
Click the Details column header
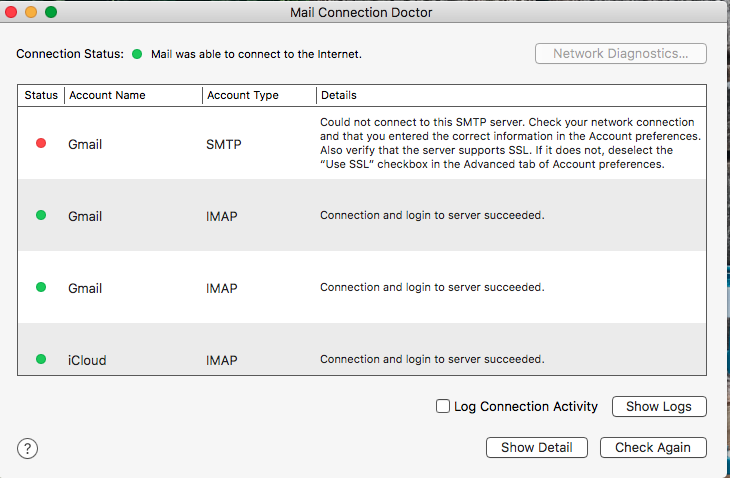click(x=511, y=95)
